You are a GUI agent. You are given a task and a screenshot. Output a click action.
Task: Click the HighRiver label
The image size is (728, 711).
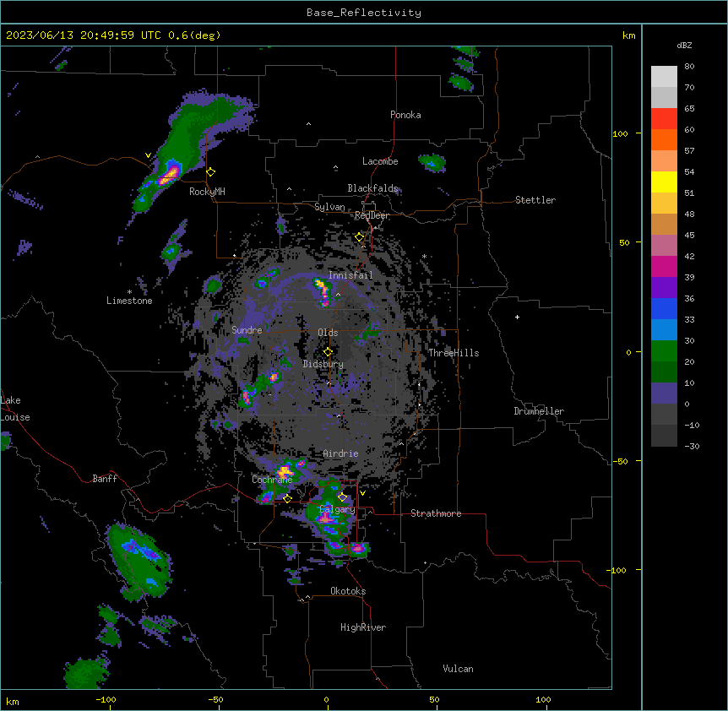[x=363, y=627]
